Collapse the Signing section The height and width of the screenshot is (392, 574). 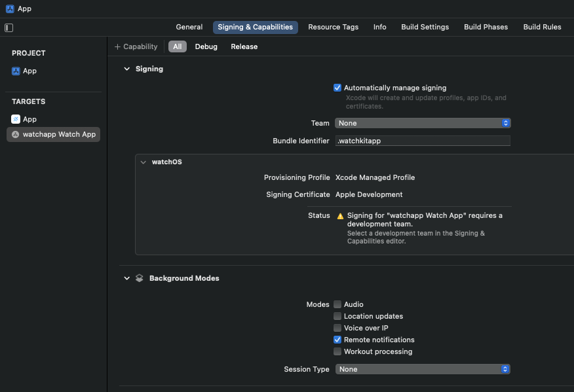126,69
